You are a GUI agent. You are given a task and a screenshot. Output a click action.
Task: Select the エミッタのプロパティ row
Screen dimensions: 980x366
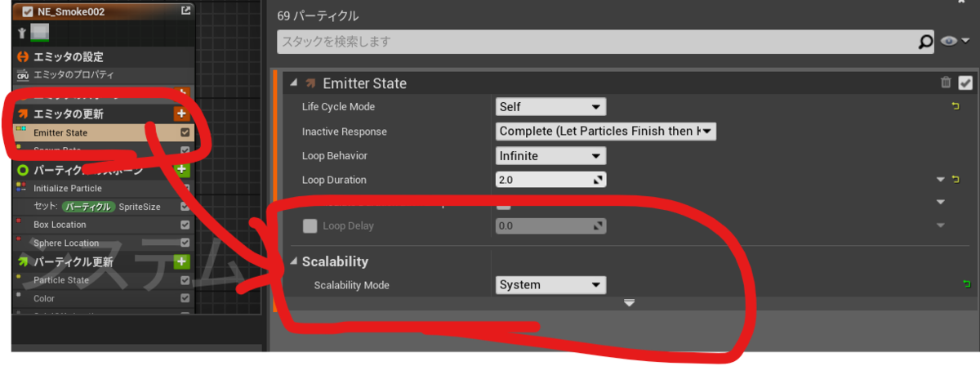(x=104, y=75)
